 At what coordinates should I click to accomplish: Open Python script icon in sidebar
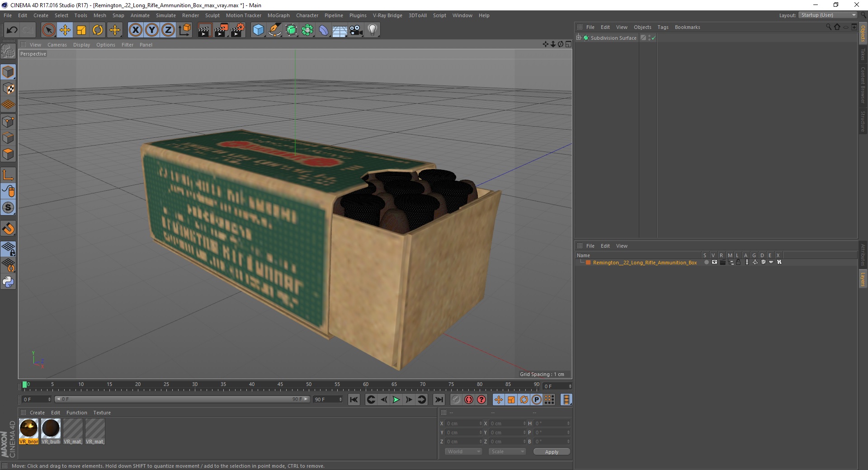click(x=8, y=282)
